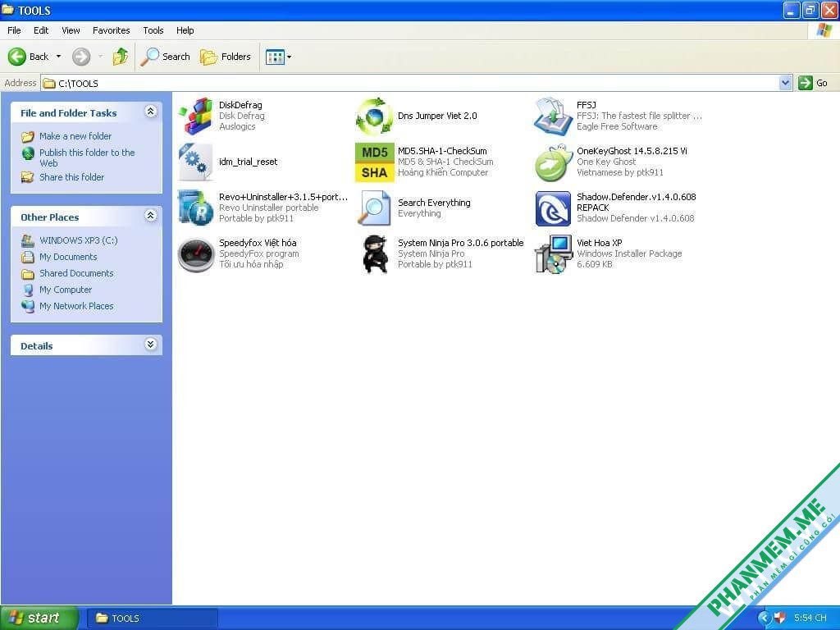Open the File menu
Viewport: 840px width, 630px height.
click(14, 30)
